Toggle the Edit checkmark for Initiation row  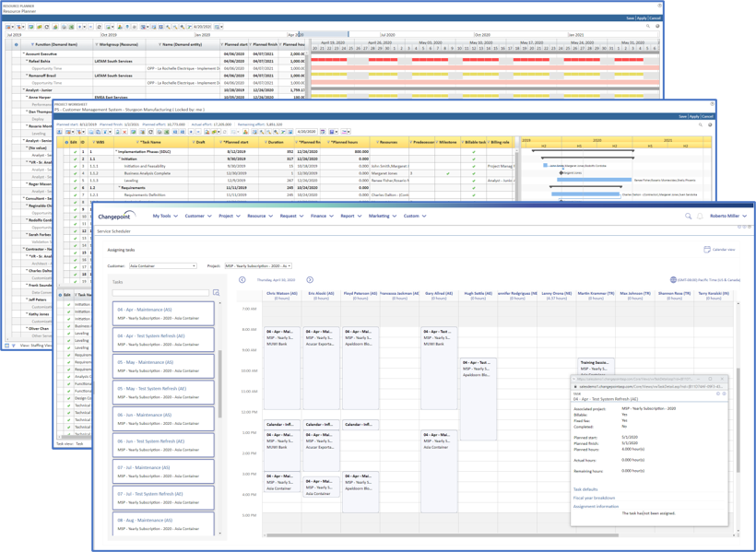coord(75,159)
